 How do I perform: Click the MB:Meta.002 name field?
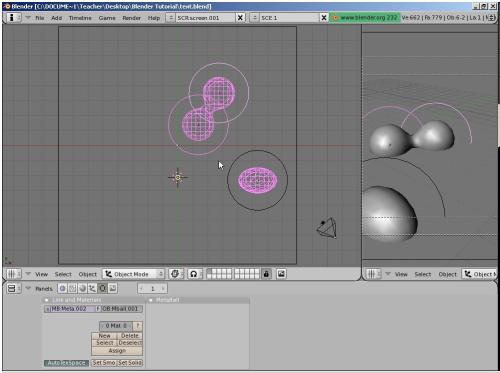point(72,309)
